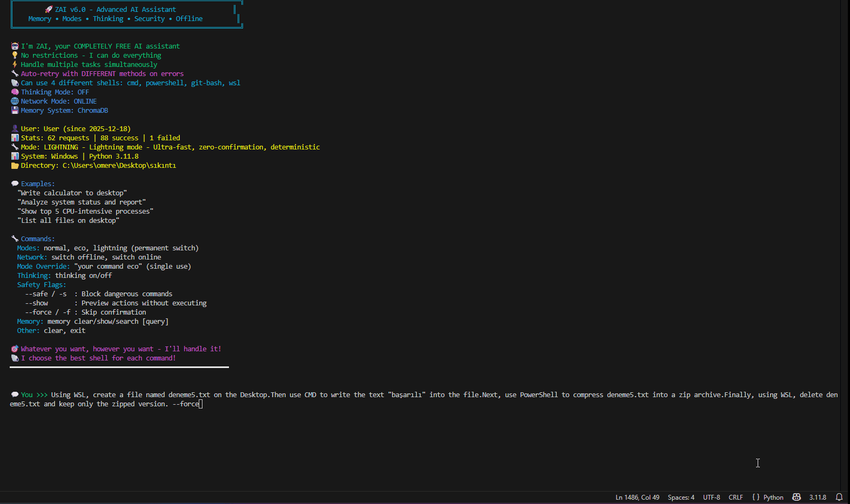This screenshot has width=850, height=504.
Task: Click the speech bubble icon beside Examples
Action: point(15,183)
